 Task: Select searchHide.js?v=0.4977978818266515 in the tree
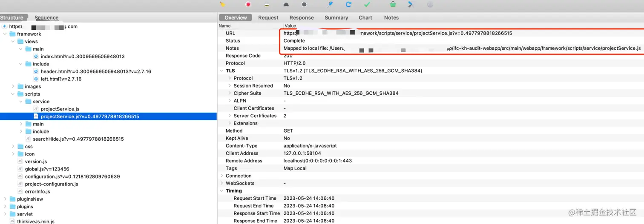[78, 139]
